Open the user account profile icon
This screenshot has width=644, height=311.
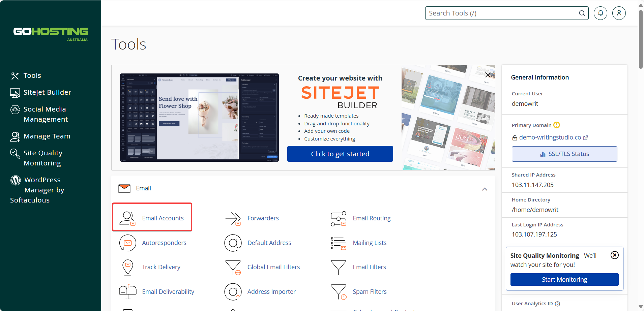click(x=619, y=13)
